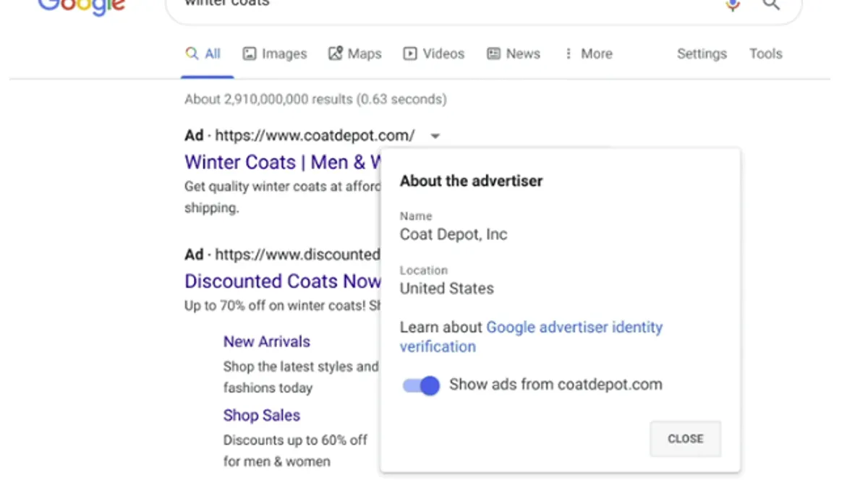Open search Settings
This screenshot has height=488, width=868.
tap(702, 53)
